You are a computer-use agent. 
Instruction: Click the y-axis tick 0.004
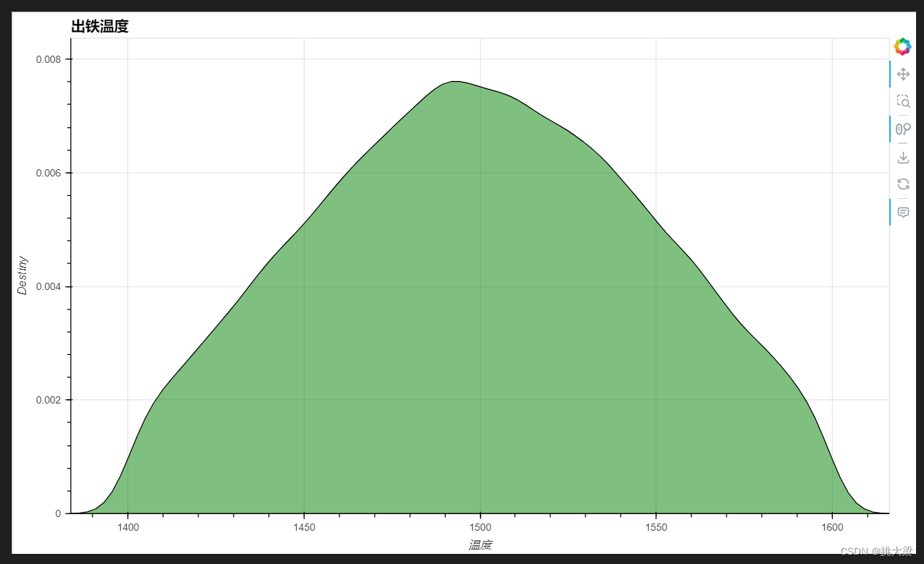[48, 286]
